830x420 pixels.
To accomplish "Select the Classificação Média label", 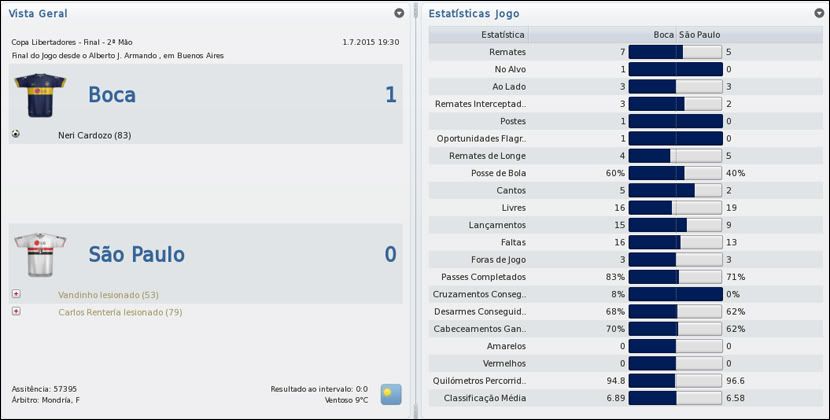I will pos(484,398).
